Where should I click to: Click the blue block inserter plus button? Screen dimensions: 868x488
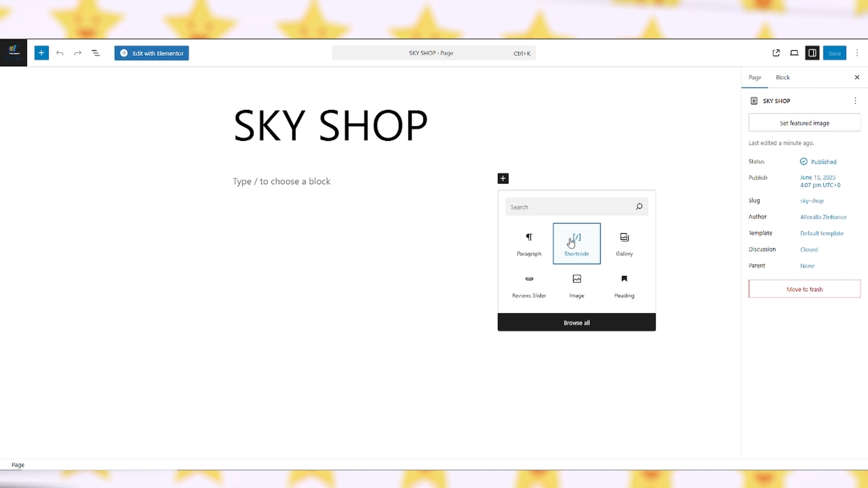[41, 53]
